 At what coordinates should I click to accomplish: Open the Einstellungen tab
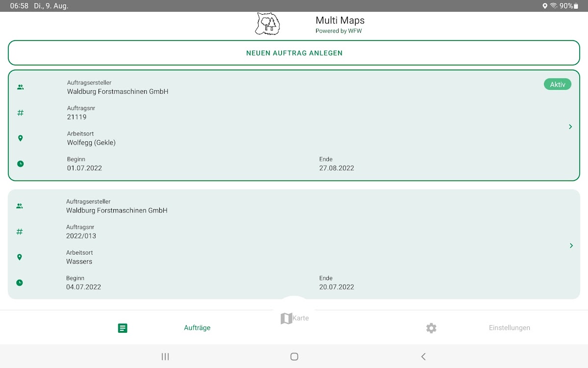click(509, 328)
